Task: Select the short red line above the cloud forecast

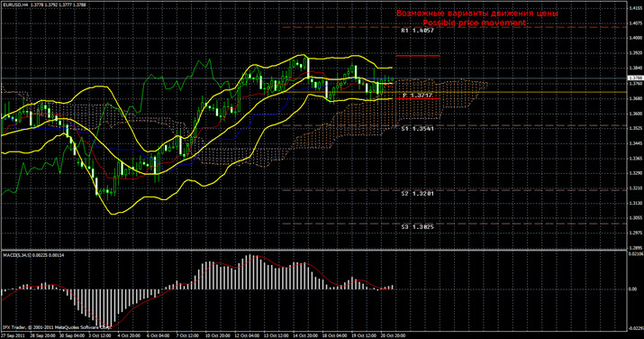Action: click(x=418, y=56)
